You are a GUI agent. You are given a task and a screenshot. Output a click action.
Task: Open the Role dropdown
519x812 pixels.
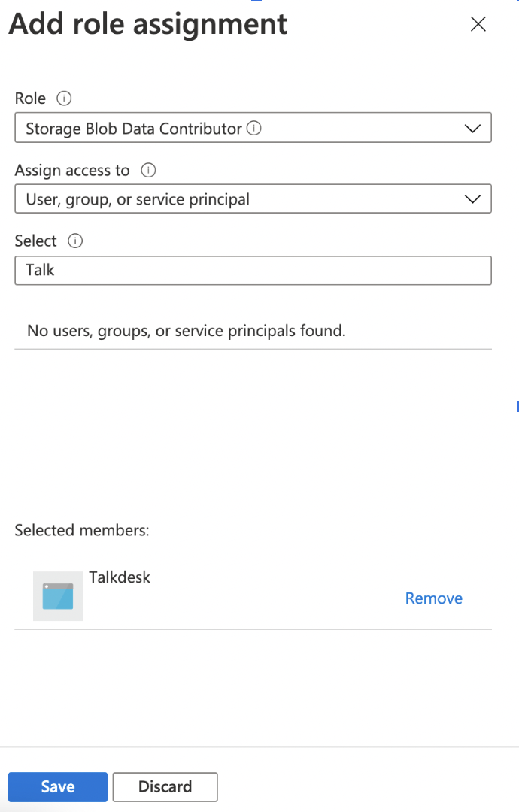coord(253,127)
